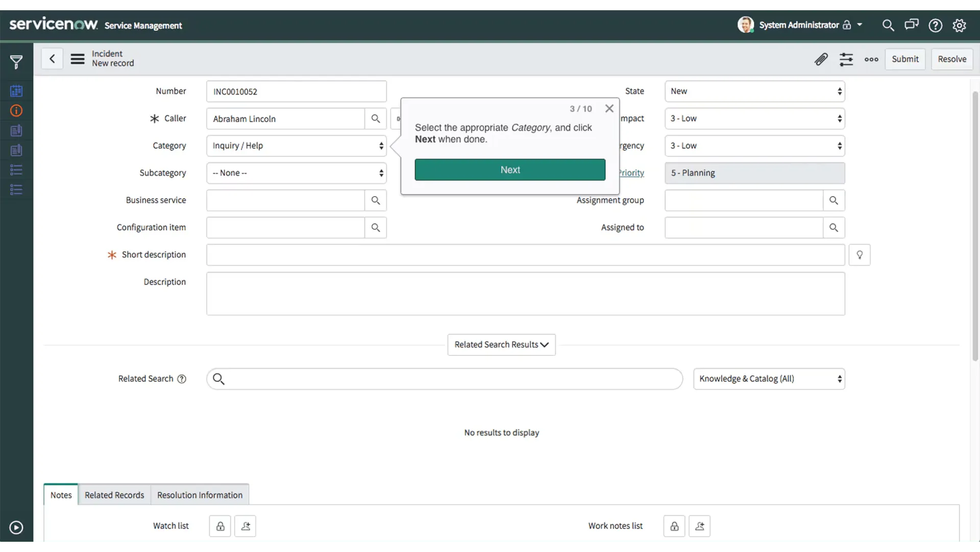
Task: Open the connect chat sidebar icon
Action: (911, 25)
